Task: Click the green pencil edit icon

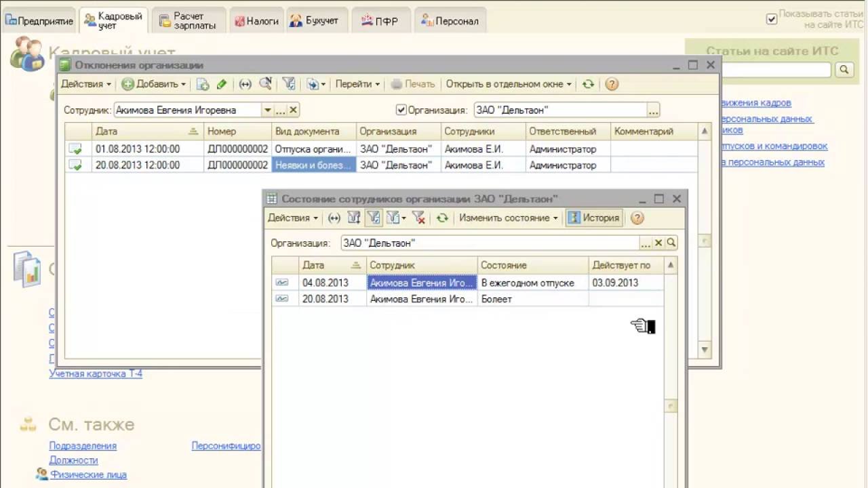Action: click(222, 84)
